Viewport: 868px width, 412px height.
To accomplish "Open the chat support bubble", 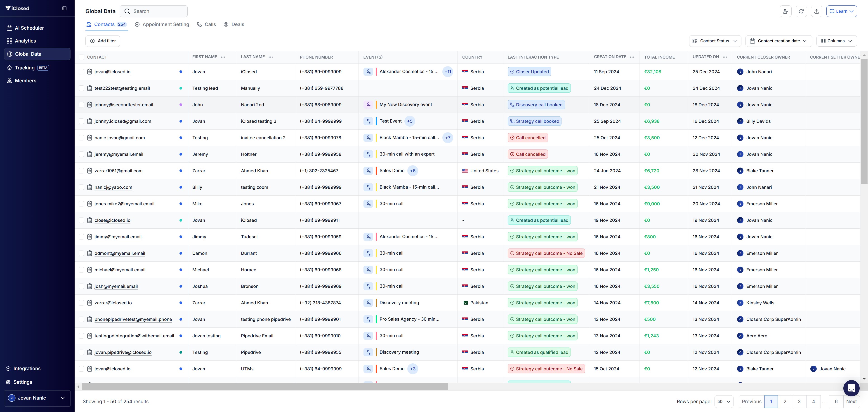I will click(851, 388).
